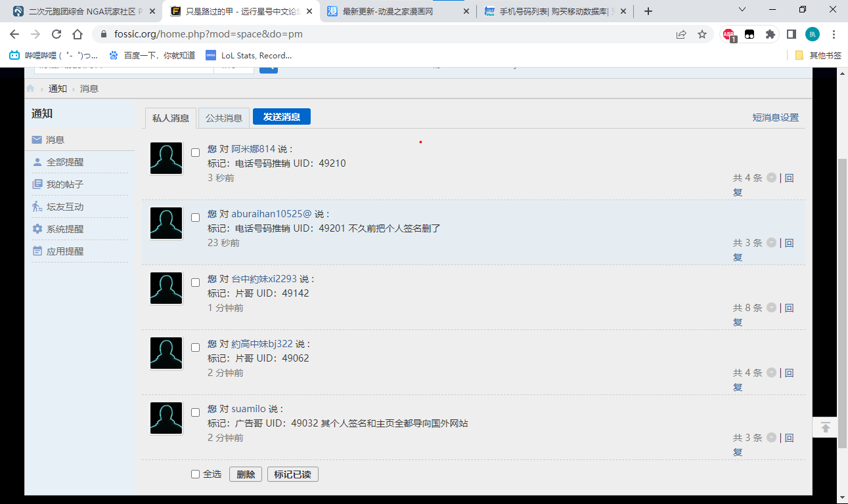This screenshot has height=504, width=848.
Task: Open the 消息 envelope icon in sidebar
Action: pyautogui.click(x=37, y=139)
